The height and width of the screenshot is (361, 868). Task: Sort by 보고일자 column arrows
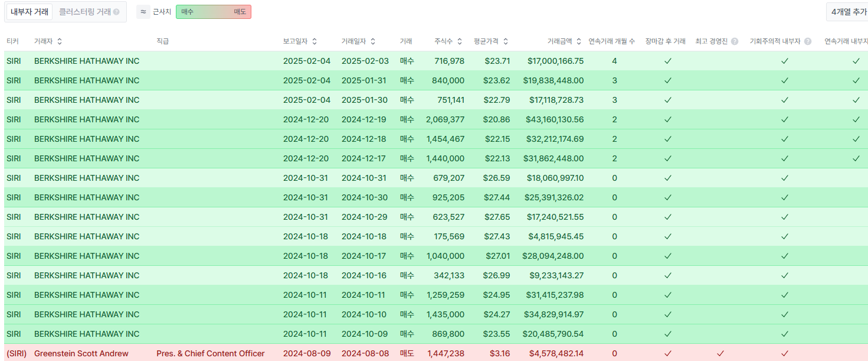click(x=315, y=41)
